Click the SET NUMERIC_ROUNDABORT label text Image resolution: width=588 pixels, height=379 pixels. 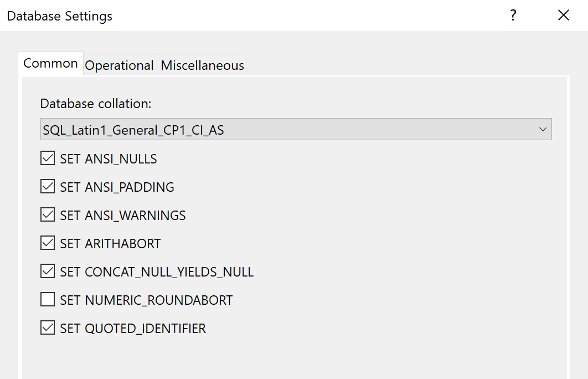(x=146, y=300)
